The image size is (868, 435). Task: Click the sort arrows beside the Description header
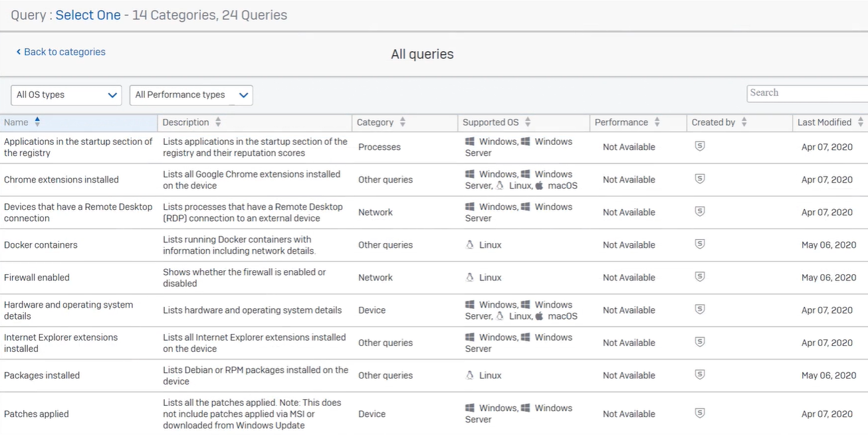pyautogui.click(x=219, y=122)
